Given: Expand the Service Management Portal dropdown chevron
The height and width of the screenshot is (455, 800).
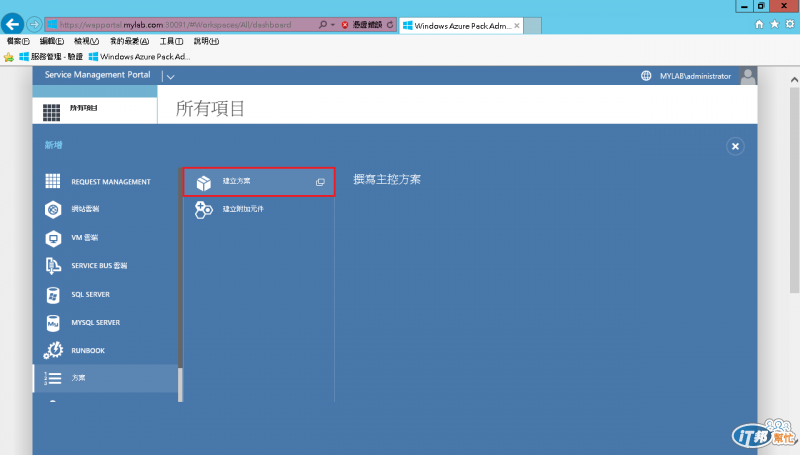Looking at the screenshot, I should coord(170,77).
